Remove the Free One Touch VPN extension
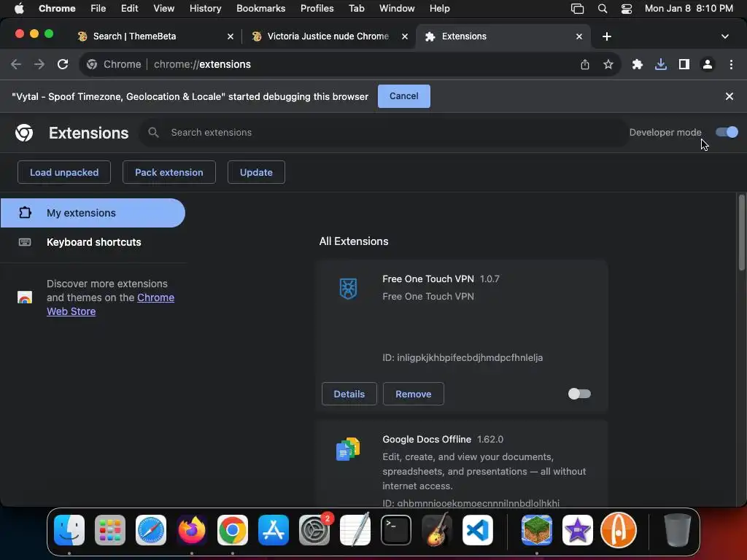Viewport: 747px width, 560px height. tap(414, 394)
